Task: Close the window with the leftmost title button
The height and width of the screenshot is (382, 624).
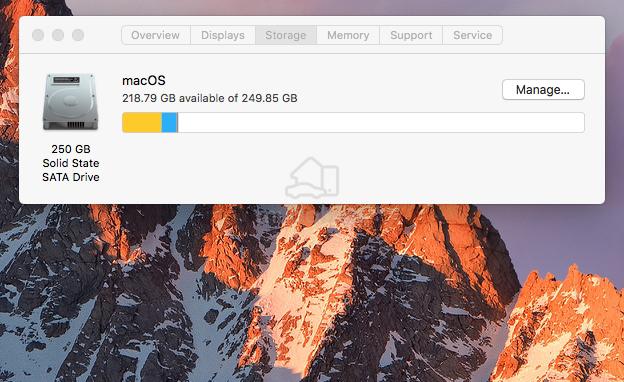Action: [38, 35]
